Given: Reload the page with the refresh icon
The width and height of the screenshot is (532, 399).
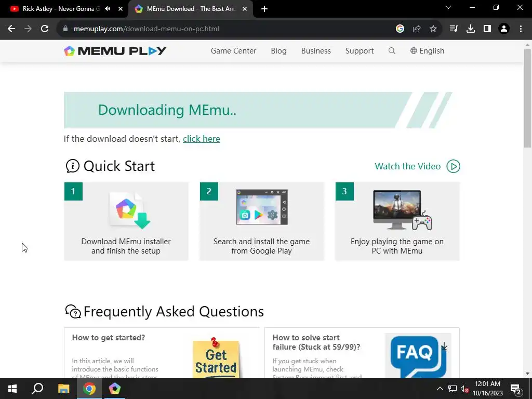Looking at the screenshot, I should (45, 29).
